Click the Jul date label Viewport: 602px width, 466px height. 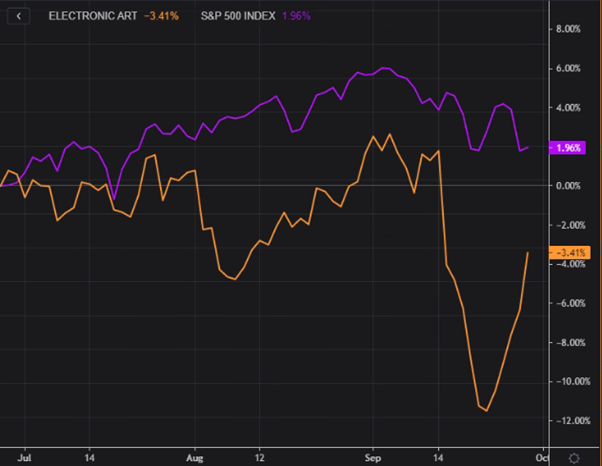[25, 458]
